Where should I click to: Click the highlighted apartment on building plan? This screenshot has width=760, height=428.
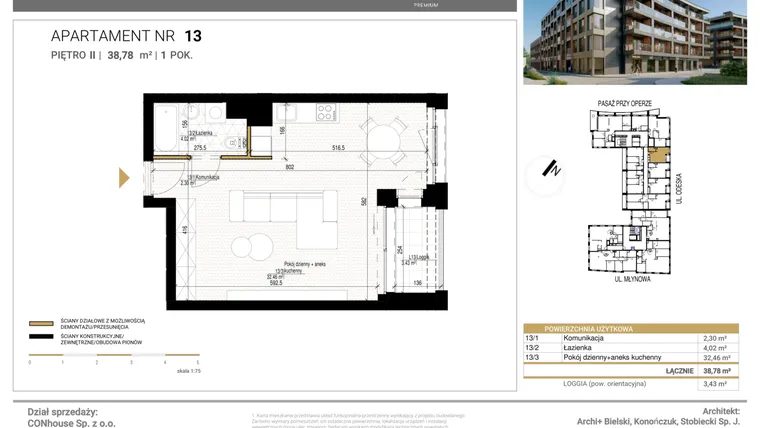coord(659,156)
